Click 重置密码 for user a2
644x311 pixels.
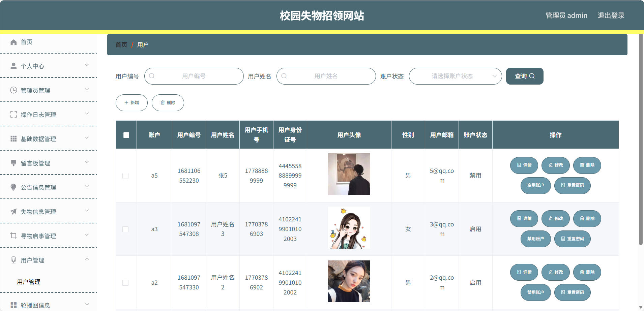point(573,292)
